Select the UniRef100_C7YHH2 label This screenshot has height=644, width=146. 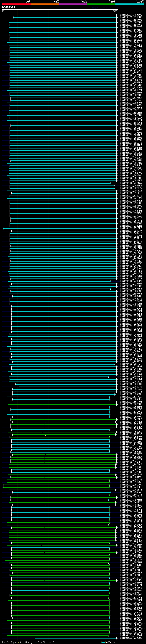pos(131,472)
